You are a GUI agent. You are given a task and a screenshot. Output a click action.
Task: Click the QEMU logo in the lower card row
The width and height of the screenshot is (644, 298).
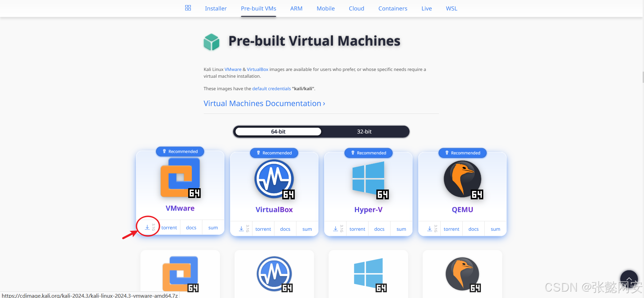pos(463,274)
